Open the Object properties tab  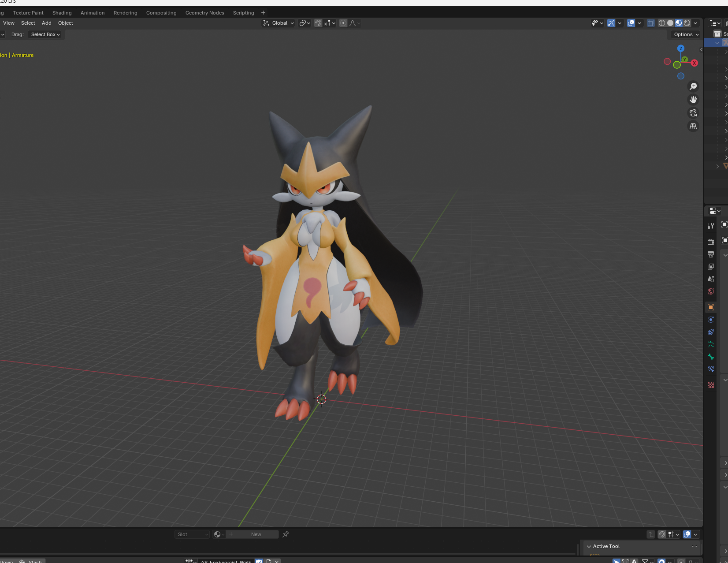711,307
